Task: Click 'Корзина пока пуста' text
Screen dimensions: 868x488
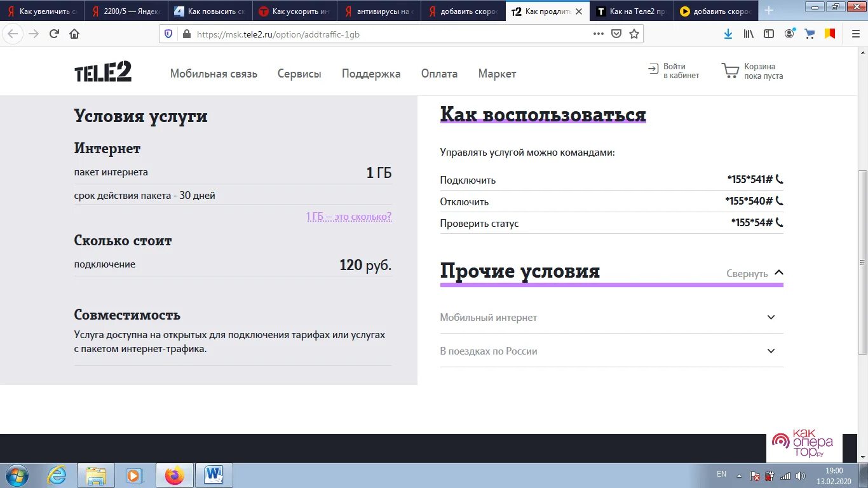Action: point(764,71)
